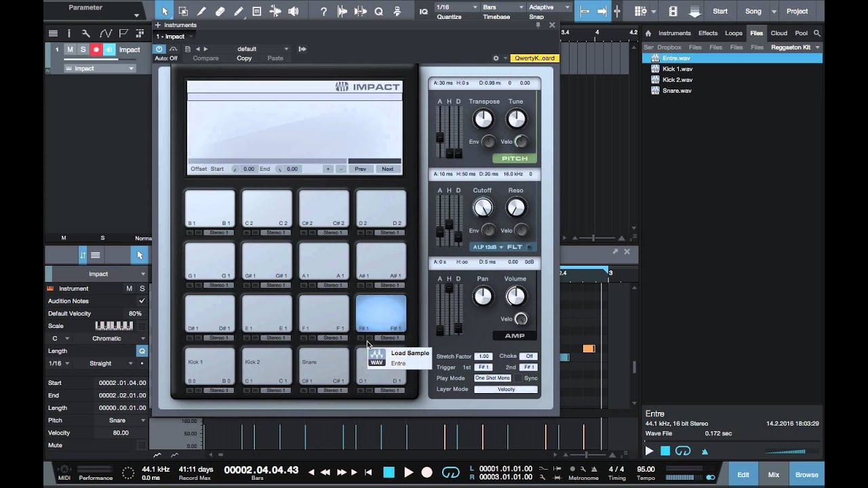Image resolution: width=868 pixels, height=488 pixels.
Task: Open the Reggaeton Kit folder dropdown
Action: point(797,47)
